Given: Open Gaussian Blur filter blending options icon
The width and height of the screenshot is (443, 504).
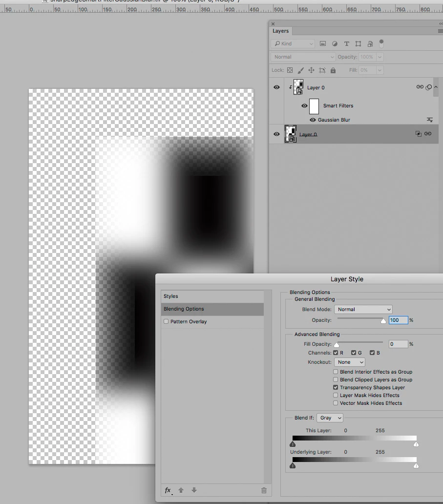Looking at the screenshot, I should point(430,120).
